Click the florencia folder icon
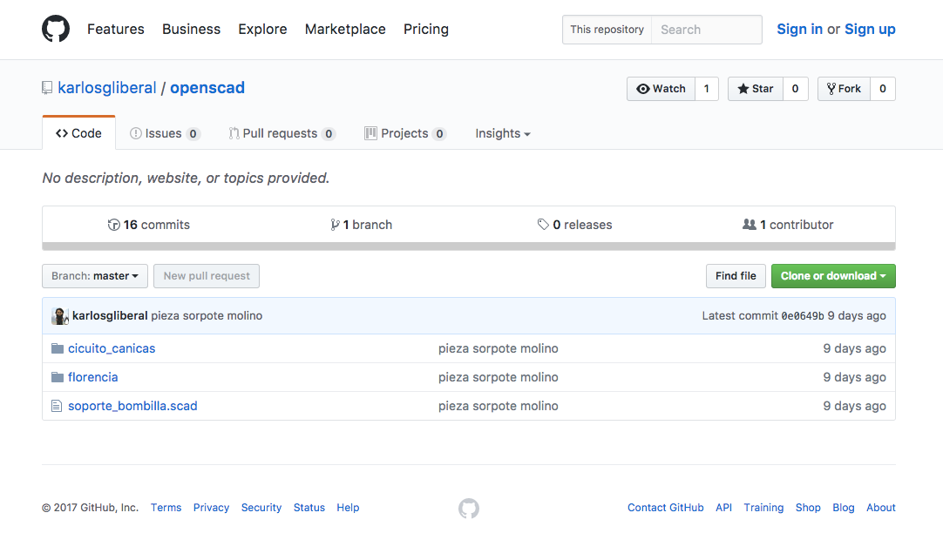This screenshot has height=560, width=943. pos(58,377)
